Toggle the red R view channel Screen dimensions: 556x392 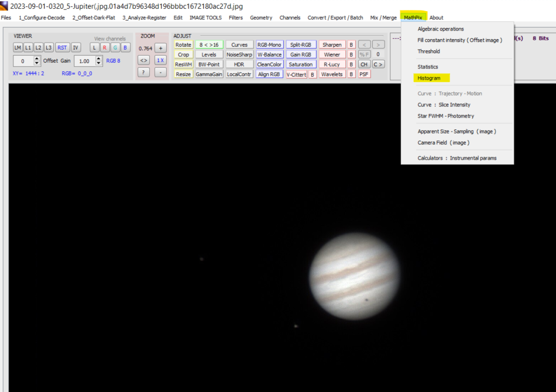[x=105, y=47]
